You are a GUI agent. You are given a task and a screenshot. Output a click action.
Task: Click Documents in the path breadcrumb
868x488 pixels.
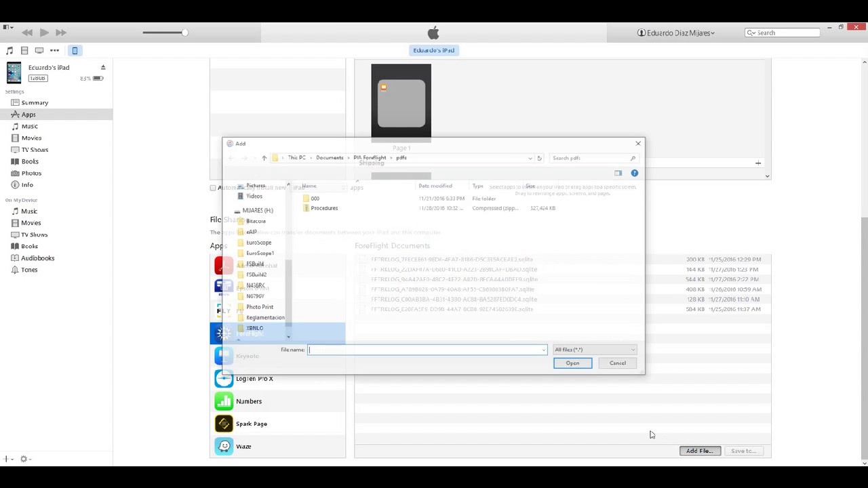click(330, 158)
